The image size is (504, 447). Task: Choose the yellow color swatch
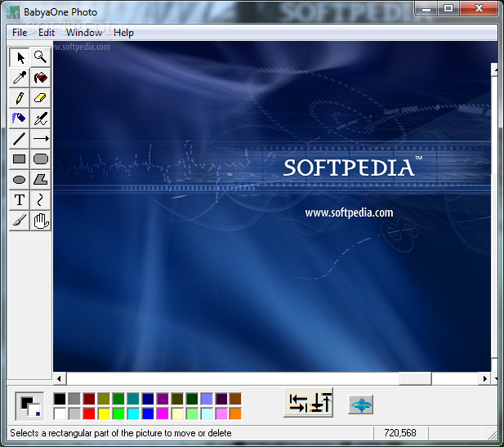pyautogui.click(x=104, y=413)
